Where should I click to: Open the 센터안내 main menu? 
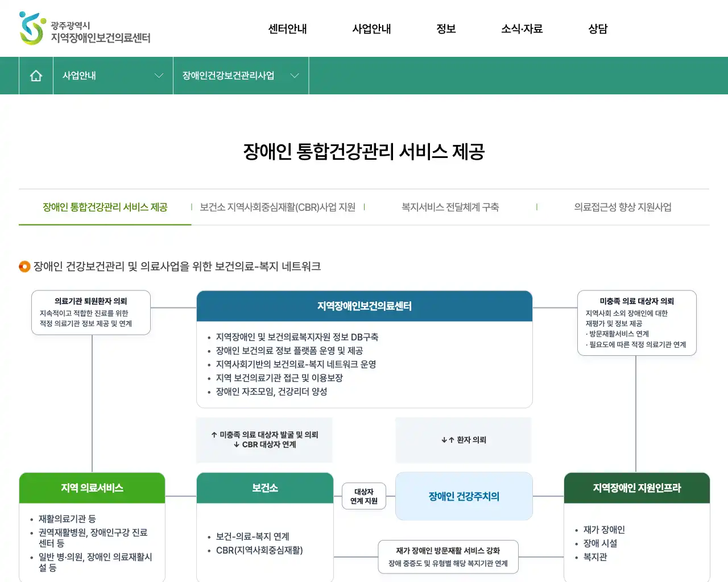287,29
